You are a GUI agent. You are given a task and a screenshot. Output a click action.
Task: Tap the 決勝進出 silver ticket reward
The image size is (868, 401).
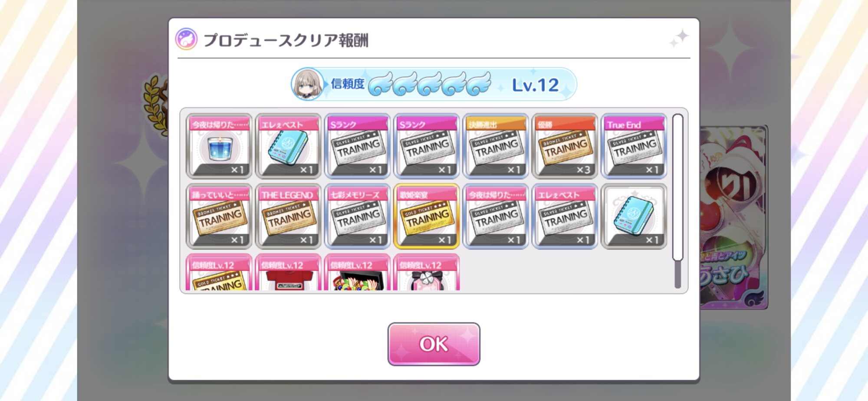tap(496, 146)
